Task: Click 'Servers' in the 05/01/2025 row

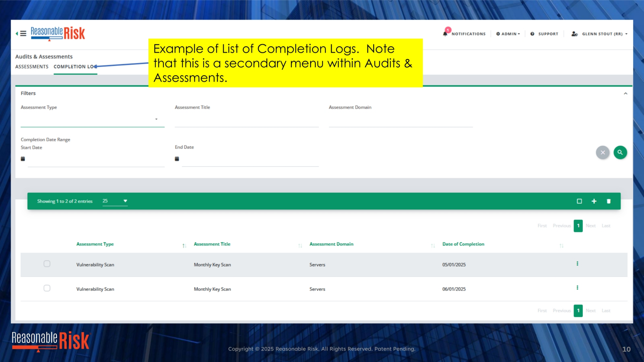Action: [317, 265]
